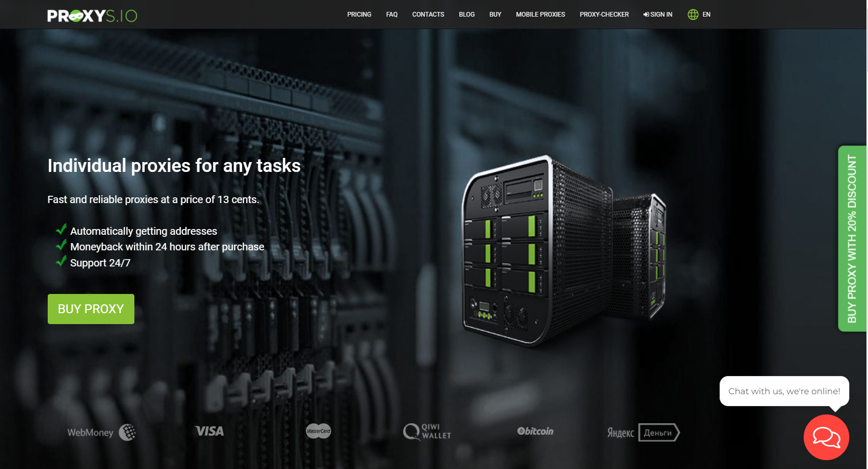This screenshot has height=469, width=868.
Task: Click 'Automatically getting addresses' text
Action: point(144,231)
